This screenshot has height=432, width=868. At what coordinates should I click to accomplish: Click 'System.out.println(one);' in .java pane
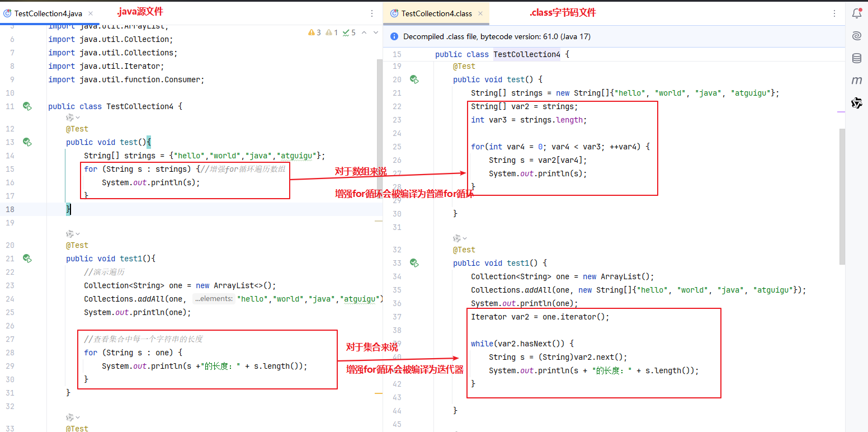(x=138, y=312)
